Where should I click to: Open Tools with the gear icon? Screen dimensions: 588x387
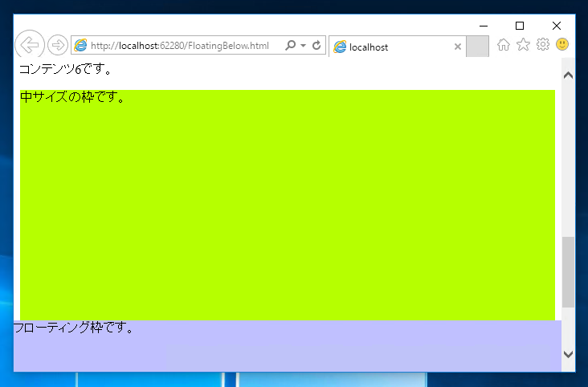pyautogui.click(x=543, y=44)
